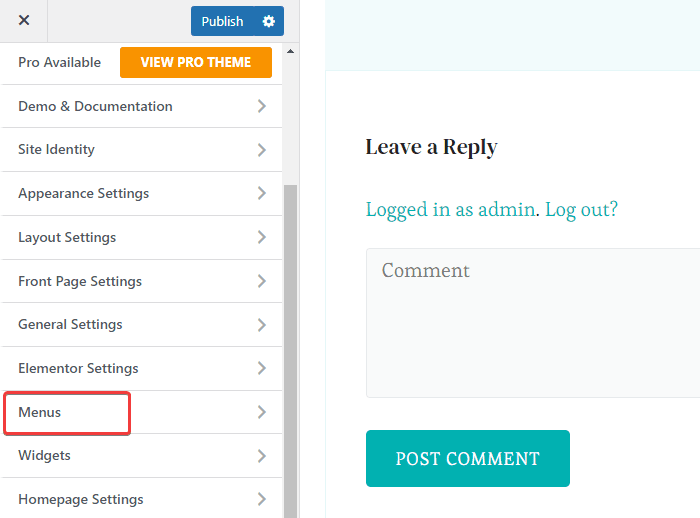Click the Homepage Settings chevron icon
The width and height of the screenshot is (700, 518).
(261, 499)
